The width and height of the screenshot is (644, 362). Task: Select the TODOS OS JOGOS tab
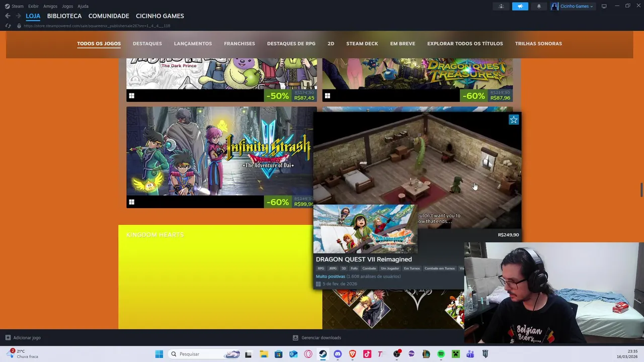point(99,44)
